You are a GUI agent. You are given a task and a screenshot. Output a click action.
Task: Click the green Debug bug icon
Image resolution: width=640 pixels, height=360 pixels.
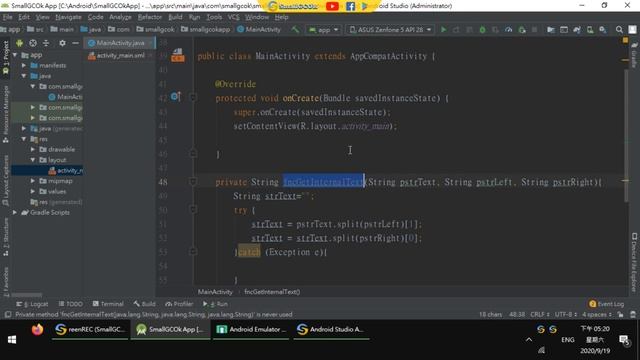(482, 29)
